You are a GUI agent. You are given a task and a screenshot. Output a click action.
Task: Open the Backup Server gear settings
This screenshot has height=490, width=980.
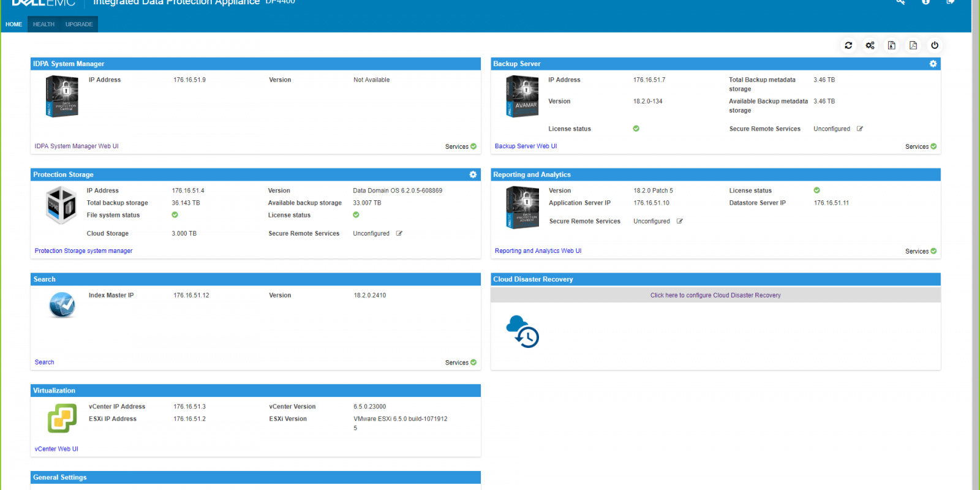click(933, 64)
